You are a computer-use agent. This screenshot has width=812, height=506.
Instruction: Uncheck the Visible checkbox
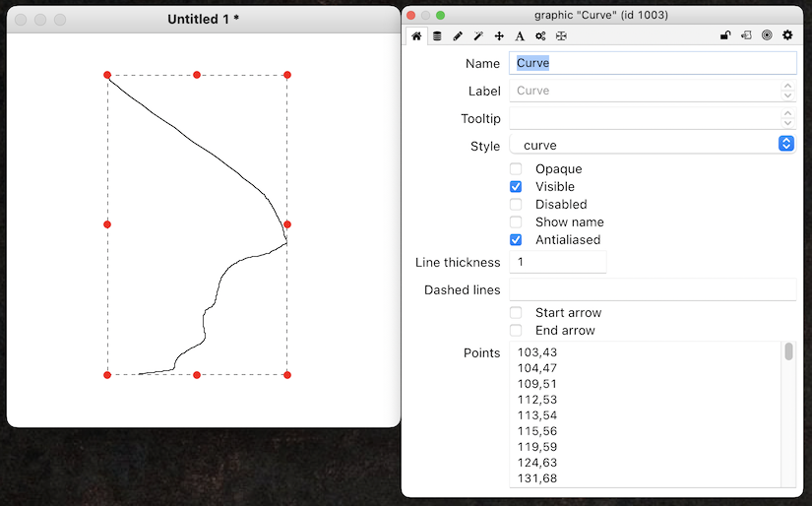click(516, 186)
